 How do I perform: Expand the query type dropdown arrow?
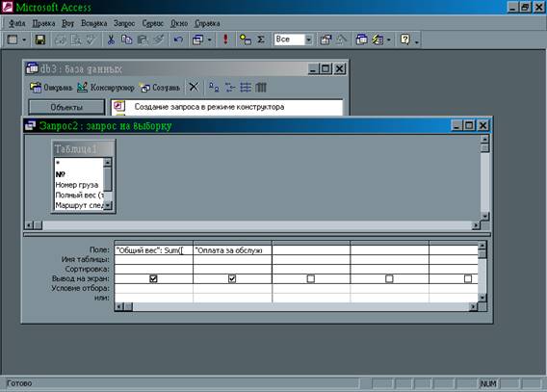point(209,39)
